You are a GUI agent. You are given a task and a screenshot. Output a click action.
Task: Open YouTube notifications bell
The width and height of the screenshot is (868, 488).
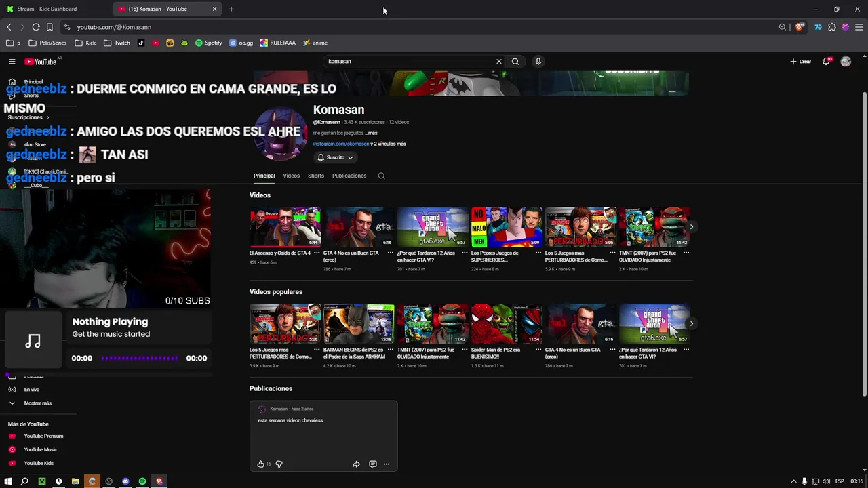(x=827, y=62)
